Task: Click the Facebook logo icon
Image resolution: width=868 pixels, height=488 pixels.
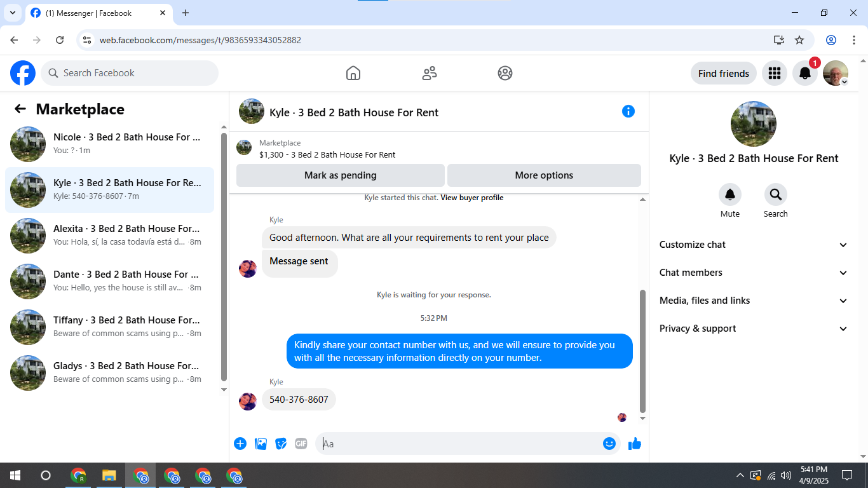Action: tap(23, 73)
